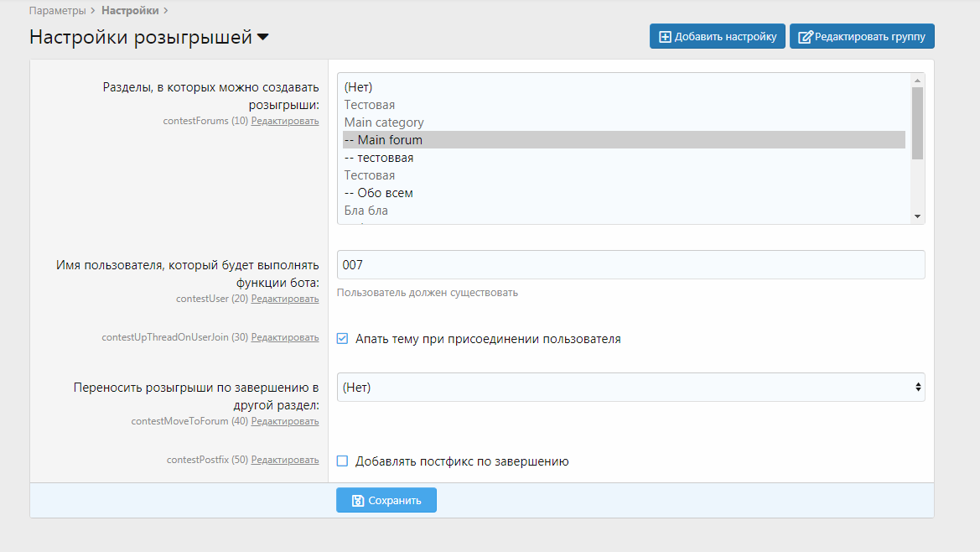This screenshot has height=552, width=980.
Task: Click Редактировать link for contestUser
Action: [285, 299]
